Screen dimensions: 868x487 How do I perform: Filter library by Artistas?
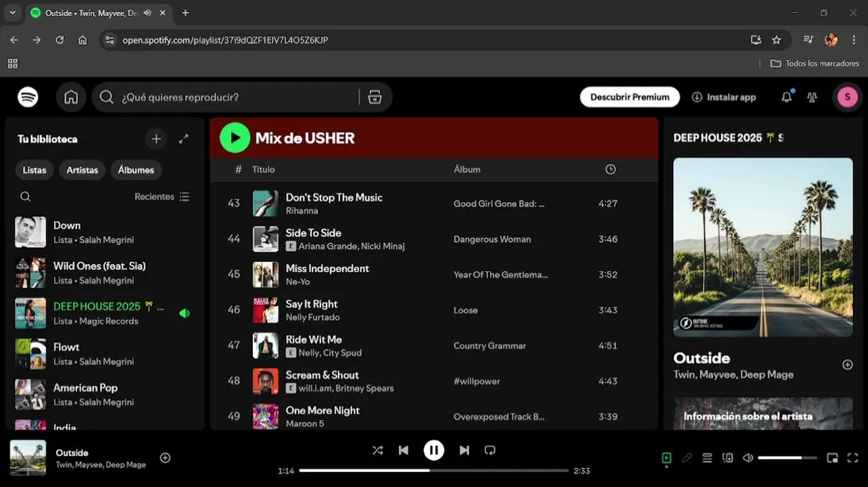click(82, 170)
